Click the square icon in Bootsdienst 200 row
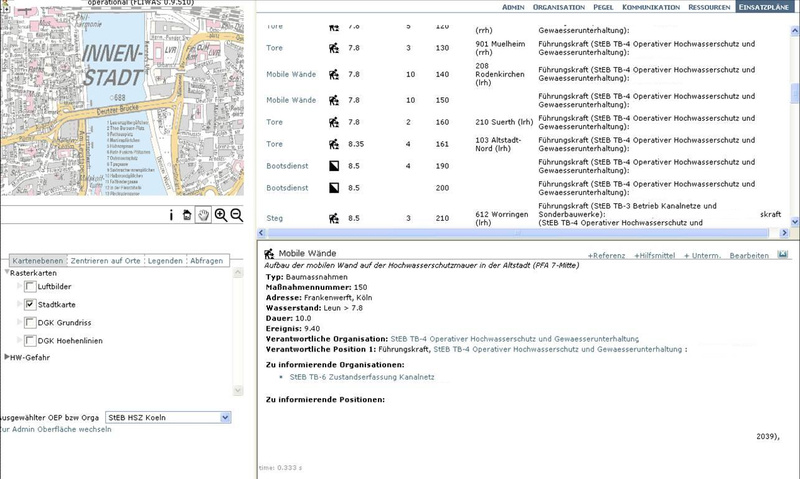This screenshot has width=800, height=479. (x=334, y=188)
